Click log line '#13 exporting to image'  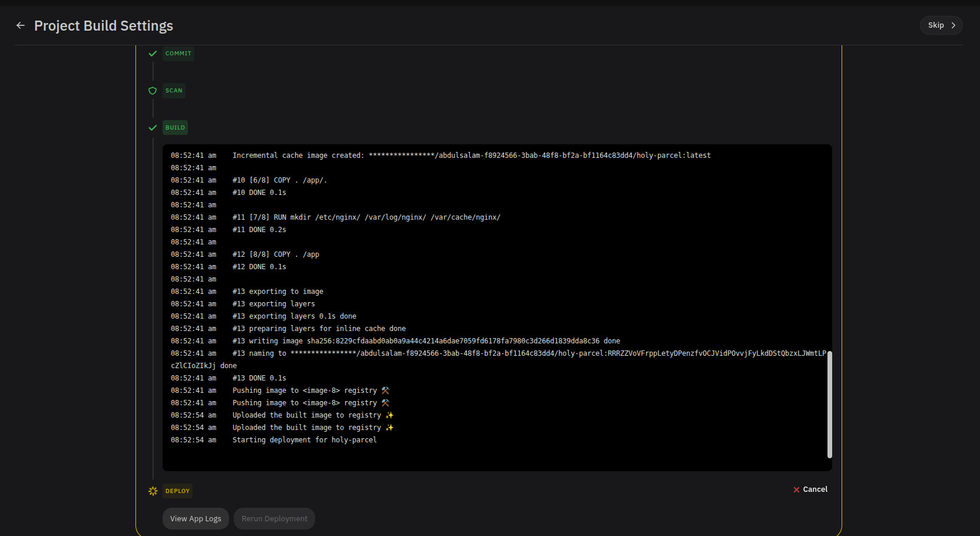click(278, 292)
